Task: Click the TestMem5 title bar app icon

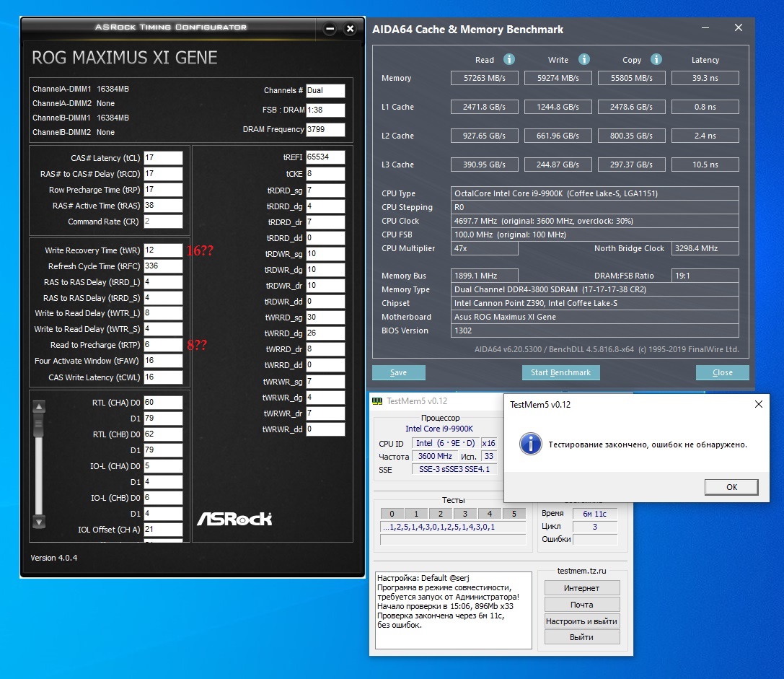Action: [377, 401]
